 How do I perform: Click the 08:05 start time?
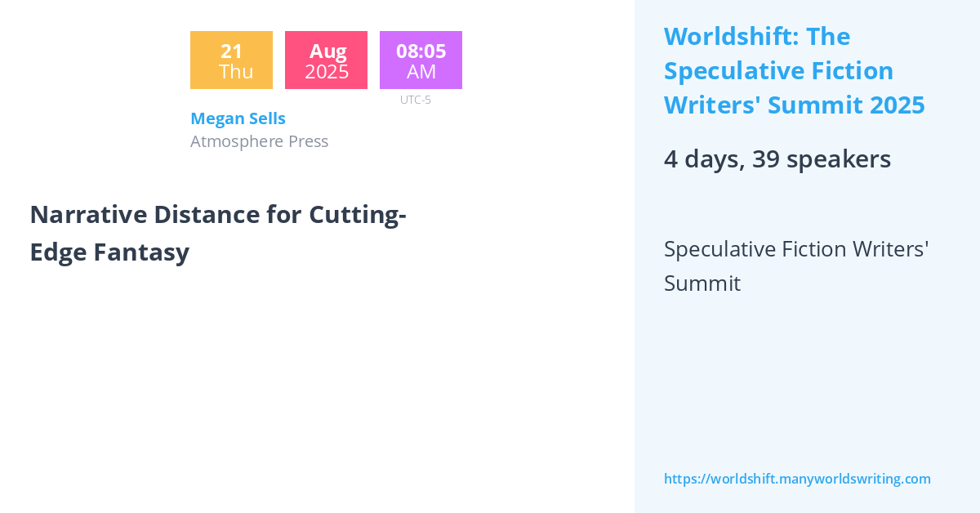[x=421, y=51]
